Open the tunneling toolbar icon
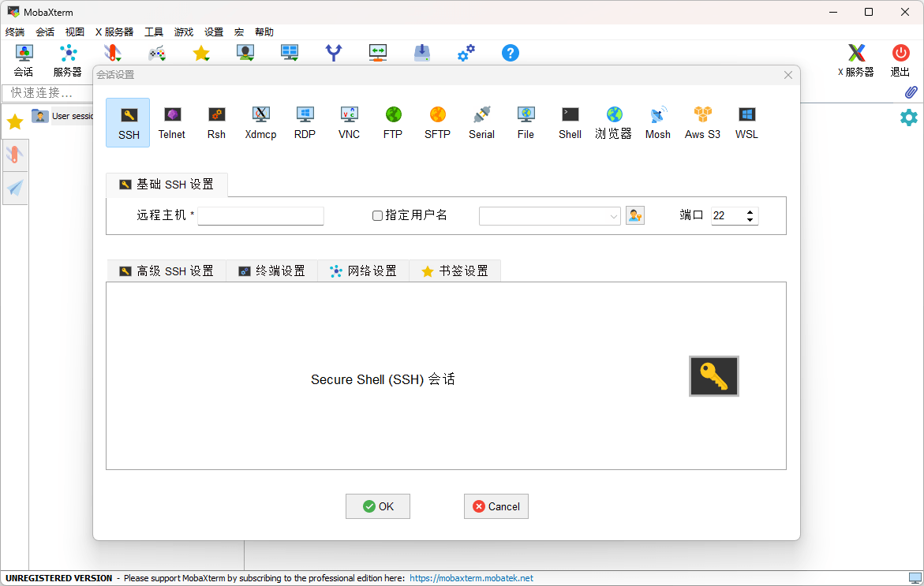This screenshot has height=586, width=924. (378, 53)
